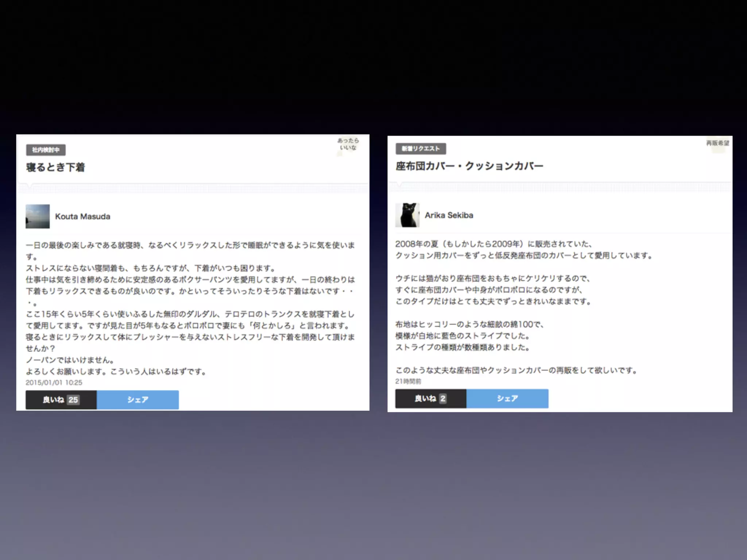Click Kouta Masuda's profile avatar
The width and height of the screenshot is (747, 560).
[x=38, y=216]
